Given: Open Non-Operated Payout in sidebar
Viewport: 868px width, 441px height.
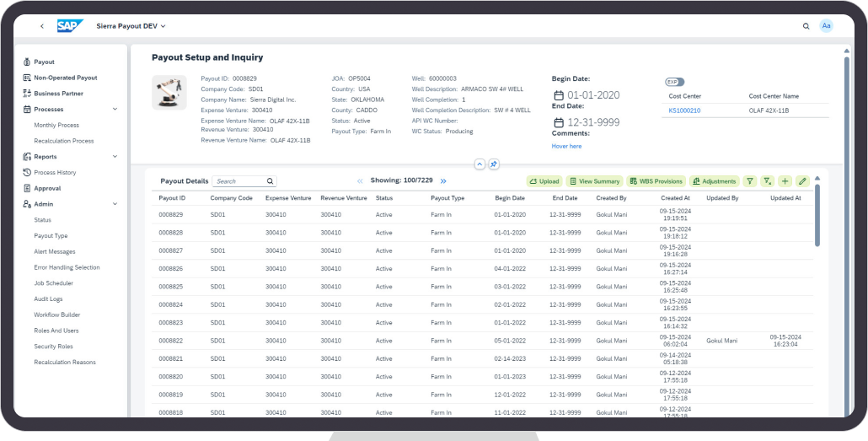Looking at the screenshot, I should [65, 78].
